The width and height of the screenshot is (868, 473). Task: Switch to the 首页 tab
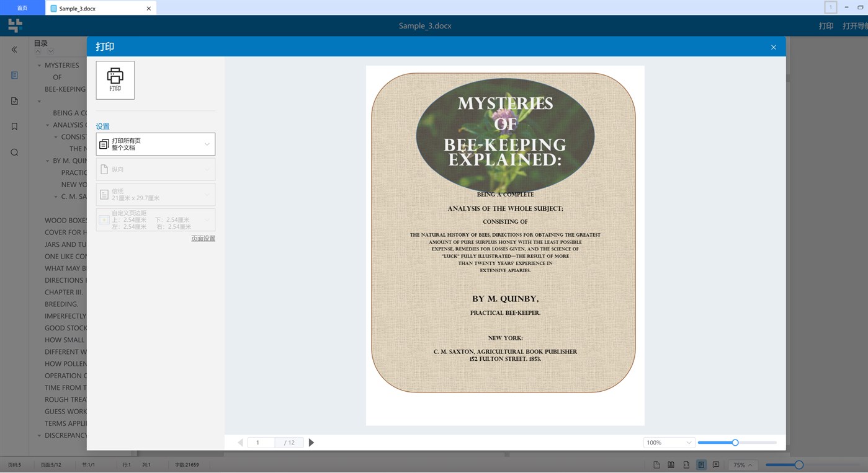[22, 7]
